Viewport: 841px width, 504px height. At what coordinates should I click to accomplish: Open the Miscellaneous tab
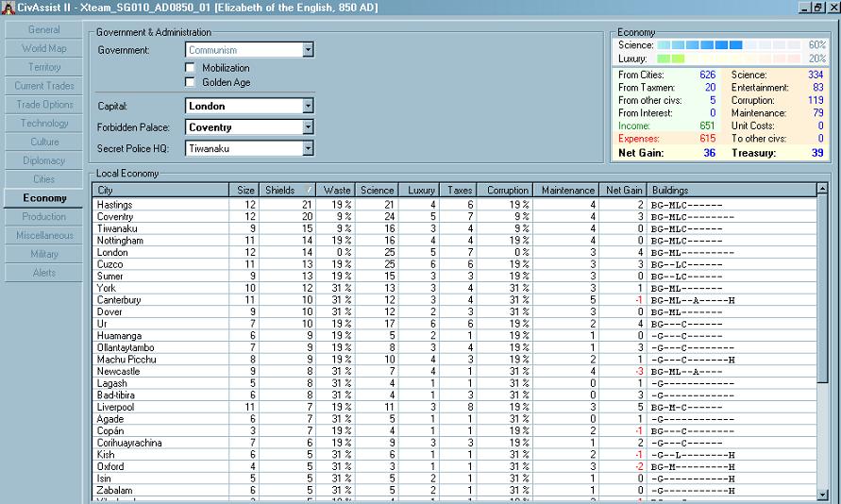(44, 235)
